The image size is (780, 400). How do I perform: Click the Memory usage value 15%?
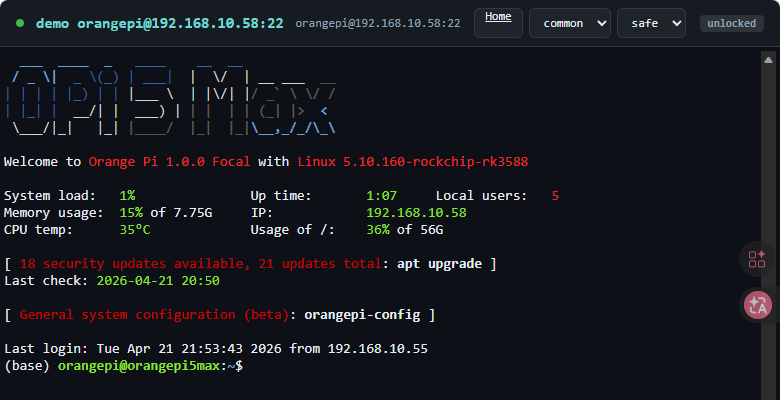[131, 212]
